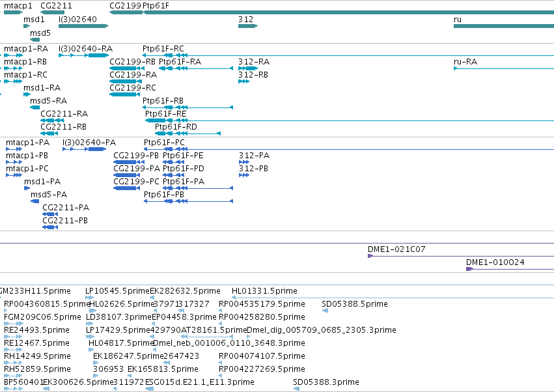The image size is (554, 392).
Task: Select protein Ptp61F-PE
Action: (183, 156)
